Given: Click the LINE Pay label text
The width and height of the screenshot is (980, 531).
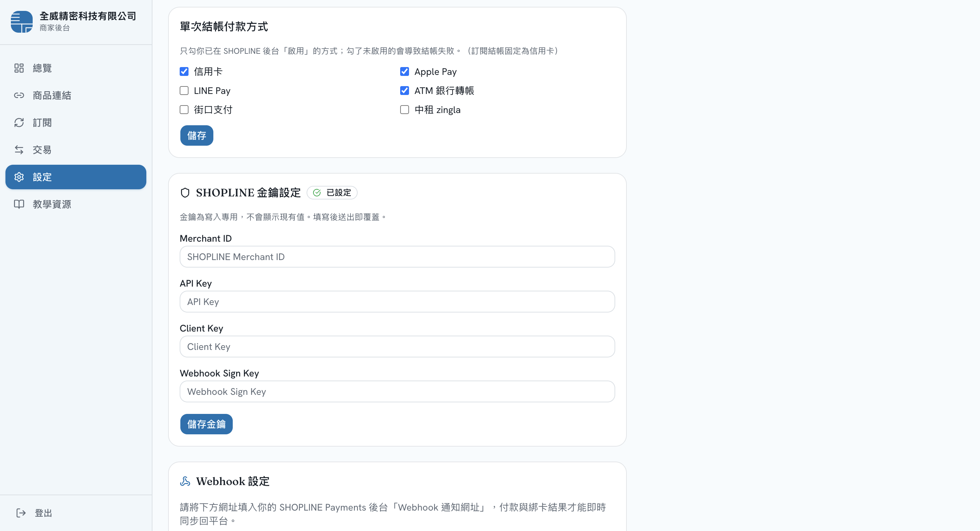Looking at the screenshot, I should click(212, 91).
